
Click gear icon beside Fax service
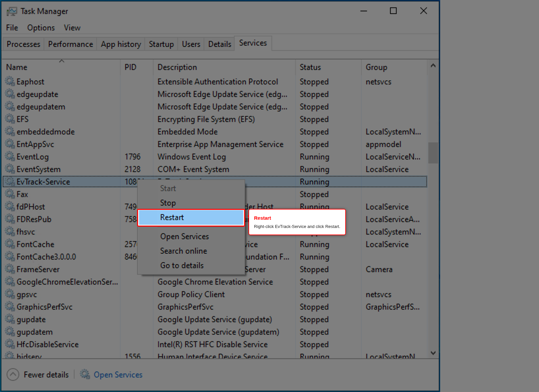click(10, 194)
